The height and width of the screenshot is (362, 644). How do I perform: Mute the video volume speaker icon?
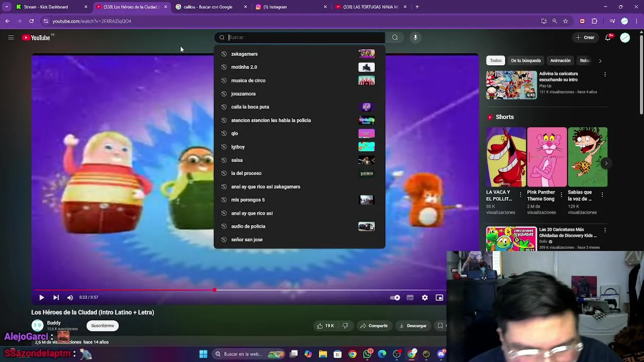click(70, 298)
